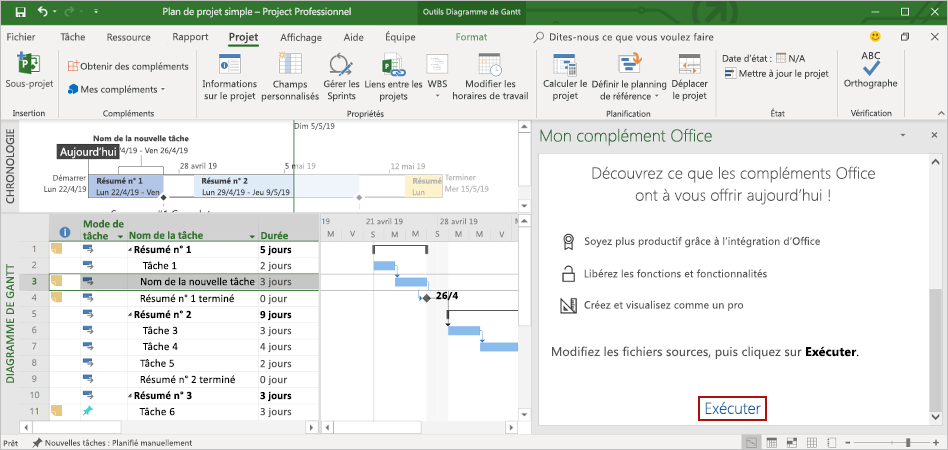Click Calculer le projet
This screenshot has width=948, height=450.
pyautogui.click(x=565, y=77)
